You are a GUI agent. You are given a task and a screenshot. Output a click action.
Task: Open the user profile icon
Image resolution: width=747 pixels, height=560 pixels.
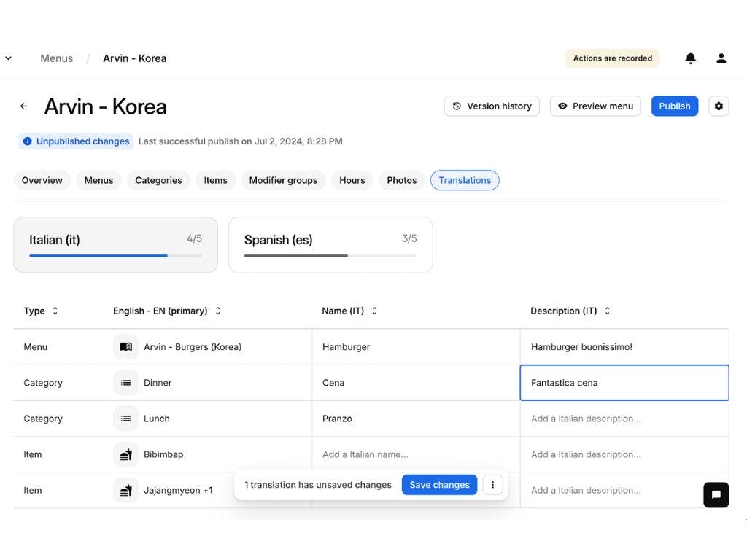click(x=721, y=58)
